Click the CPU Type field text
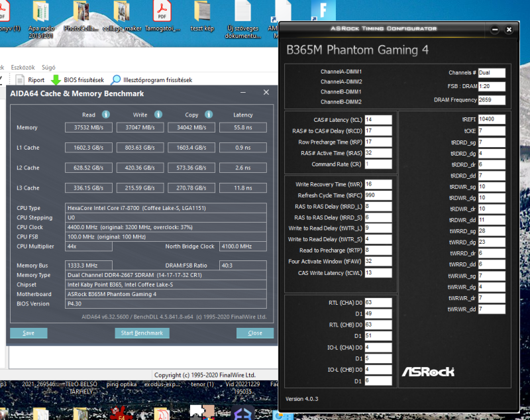The width and height of the screenshot is (530, 420). [166, 208]
